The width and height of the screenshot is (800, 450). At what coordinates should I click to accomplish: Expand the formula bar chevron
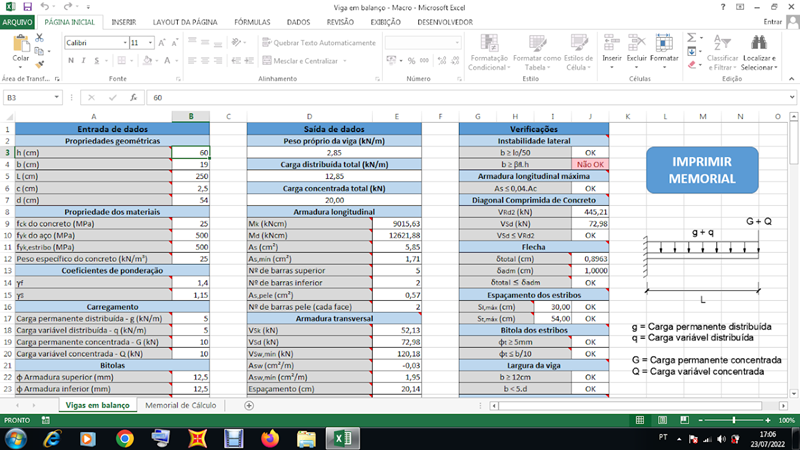tap(791, 97)
